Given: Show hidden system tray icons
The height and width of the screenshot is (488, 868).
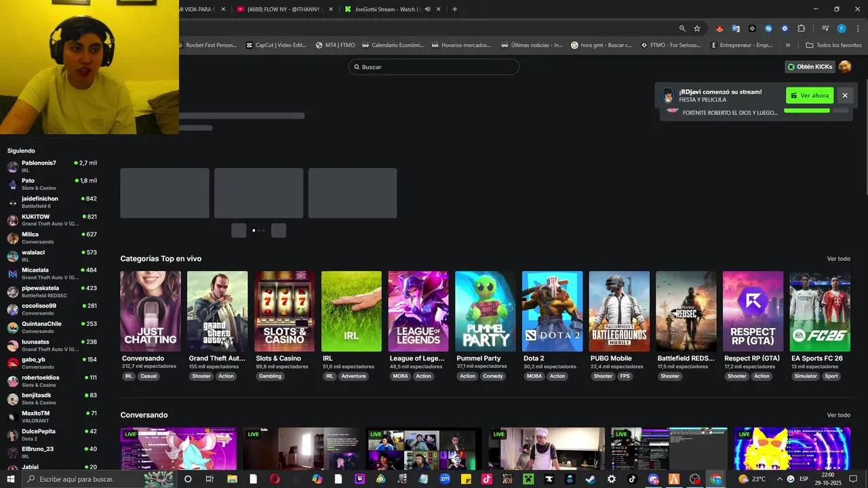Looking at the screenshot, I should pos(779,479).
